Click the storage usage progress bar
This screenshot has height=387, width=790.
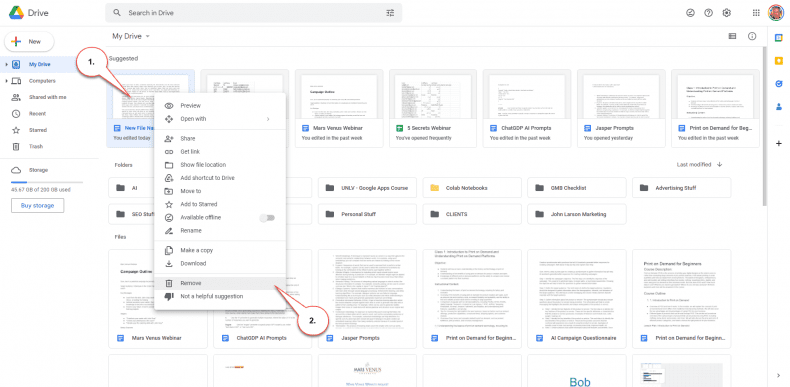point(47,182)
